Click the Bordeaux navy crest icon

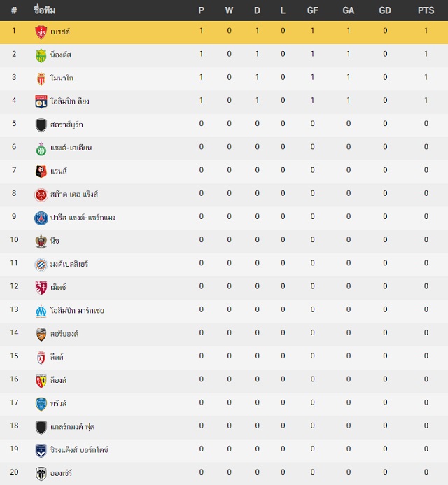point(41,451)
